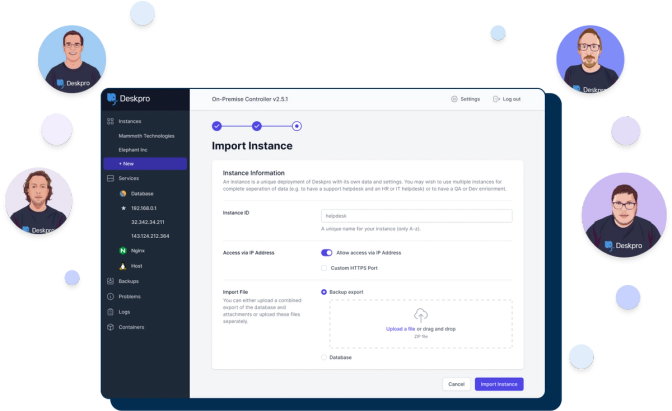Open Settings from the top bar
The height and width of the screenshot is (411, 672).
(465, 99)
